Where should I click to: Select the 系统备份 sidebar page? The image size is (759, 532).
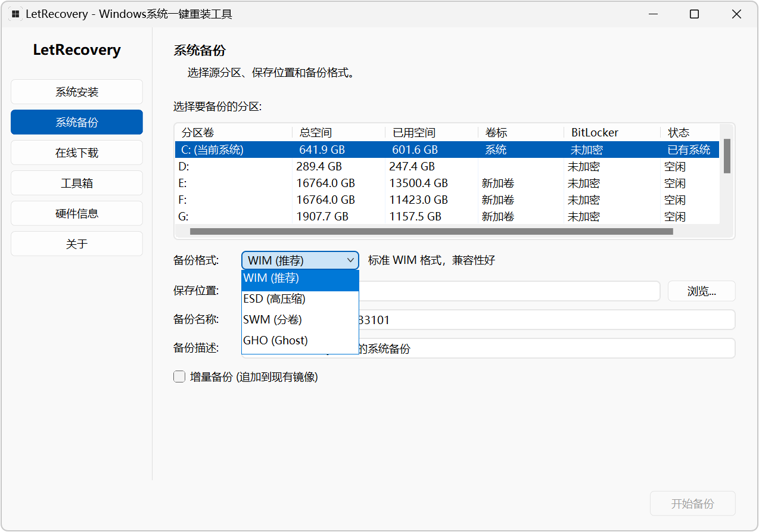tap(77, 122)
